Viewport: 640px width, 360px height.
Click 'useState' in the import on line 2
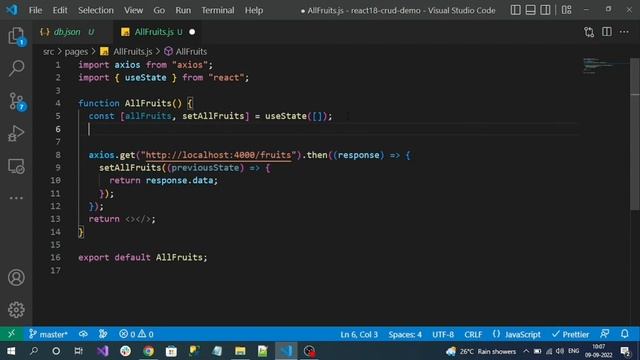tap(146, 78)
